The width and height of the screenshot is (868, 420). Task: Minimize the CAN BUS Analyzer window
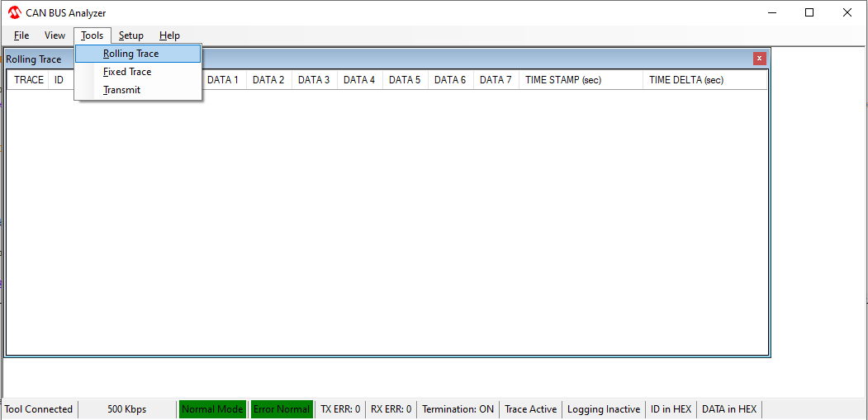(771, 12)
